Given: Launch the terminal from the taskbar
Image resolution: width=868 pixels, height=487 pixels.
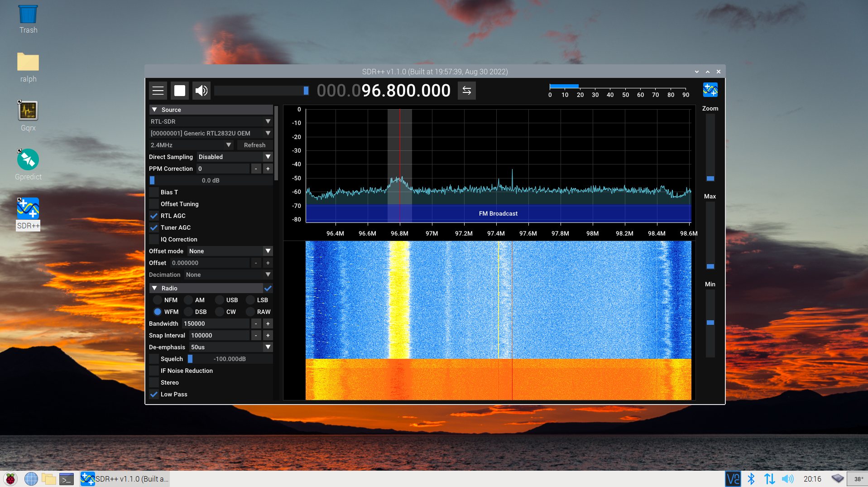Looking at the screenshot, I should click(66, 478).
